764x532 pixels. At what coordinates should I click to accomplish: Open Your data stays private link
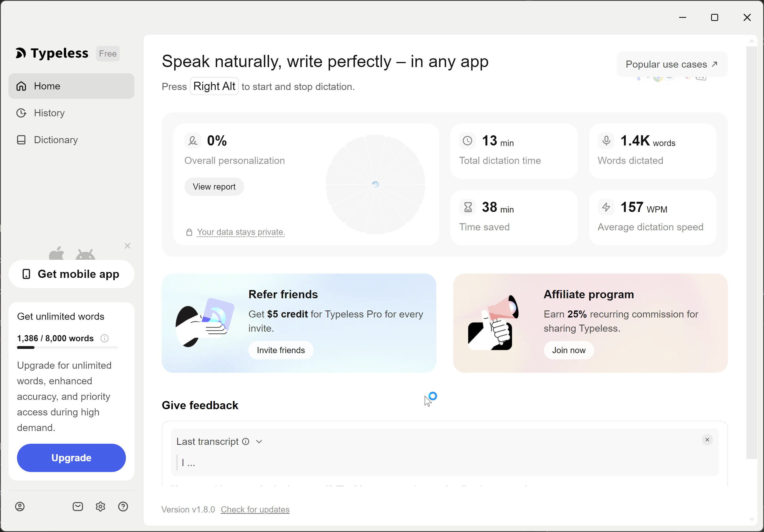click(x=241, y=232)
